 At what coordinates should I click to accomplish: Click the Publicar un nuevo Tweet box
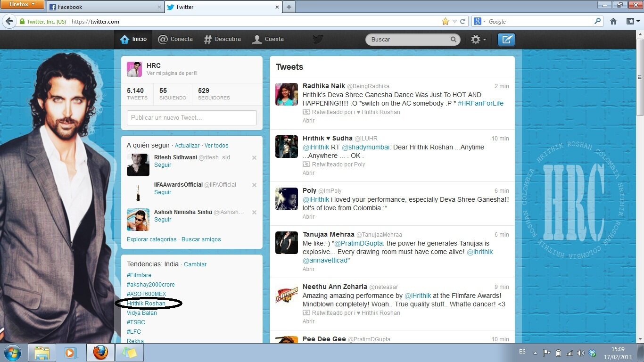[x=191, y=118]
